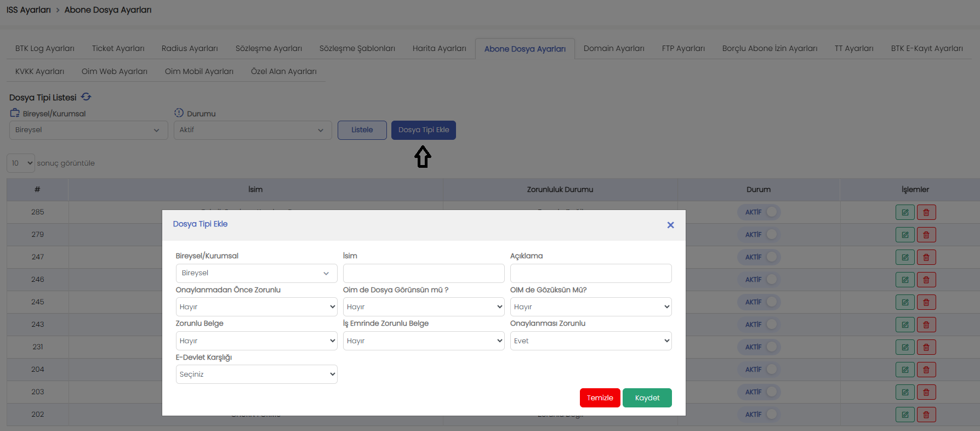Toggle AKTİF switch for row 243

coord(759,325)
